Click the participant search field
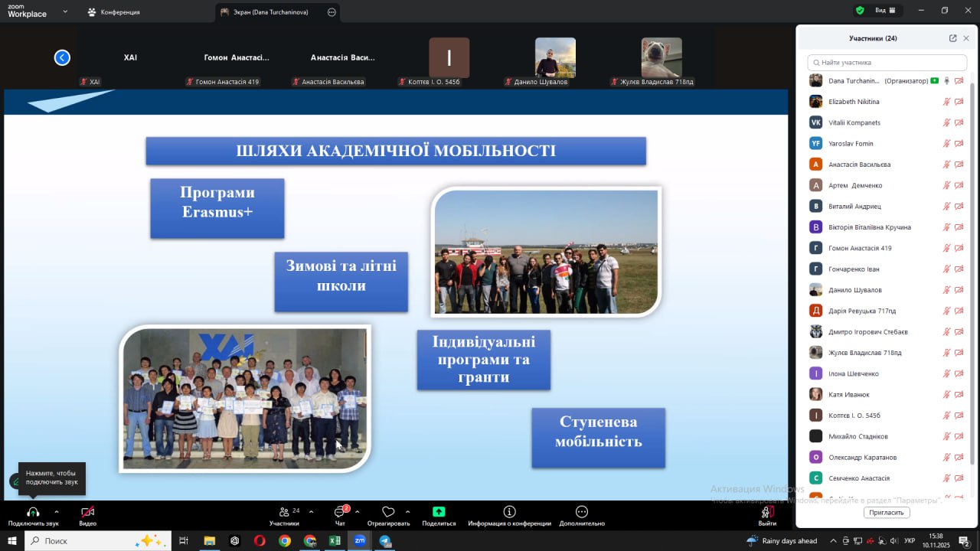 (x=887, y=63)
